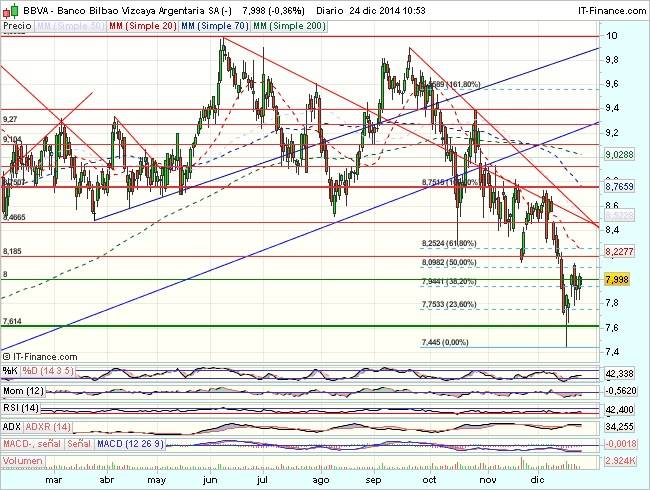The image size is (650, 490).
Task: Click the -0,5620 momentum value
Action: 621,391
